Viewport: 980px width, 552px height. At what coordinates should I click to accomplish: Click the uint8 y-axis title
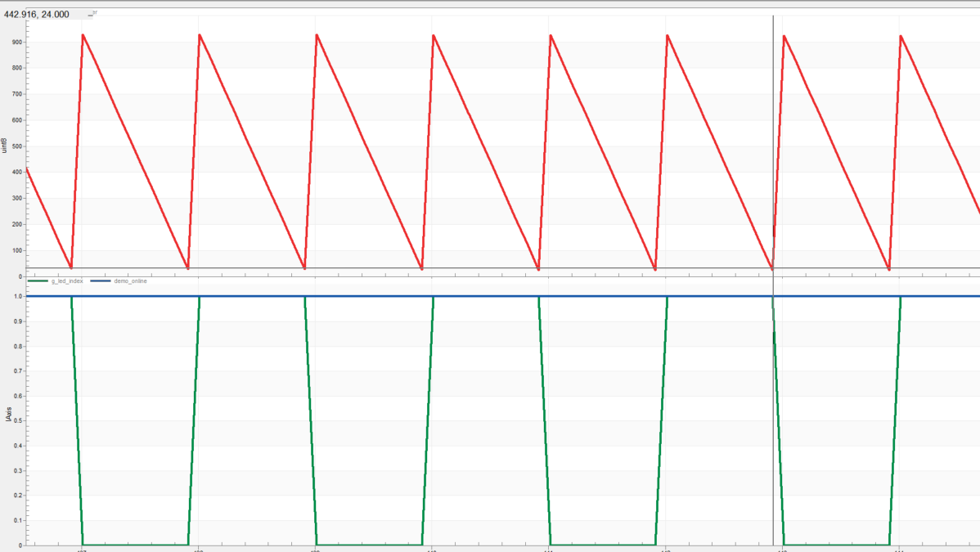coord(6,146)
